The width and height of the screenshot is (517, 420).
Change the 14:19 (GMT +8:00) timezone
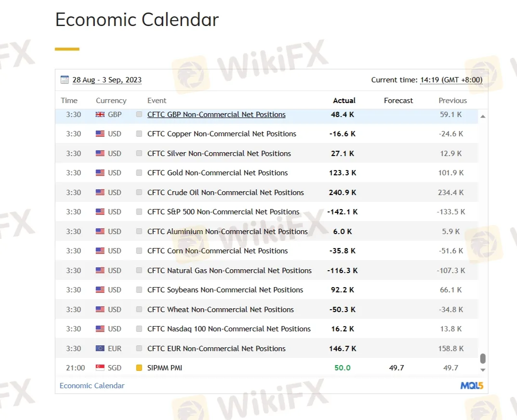click(x=451, y=80)
